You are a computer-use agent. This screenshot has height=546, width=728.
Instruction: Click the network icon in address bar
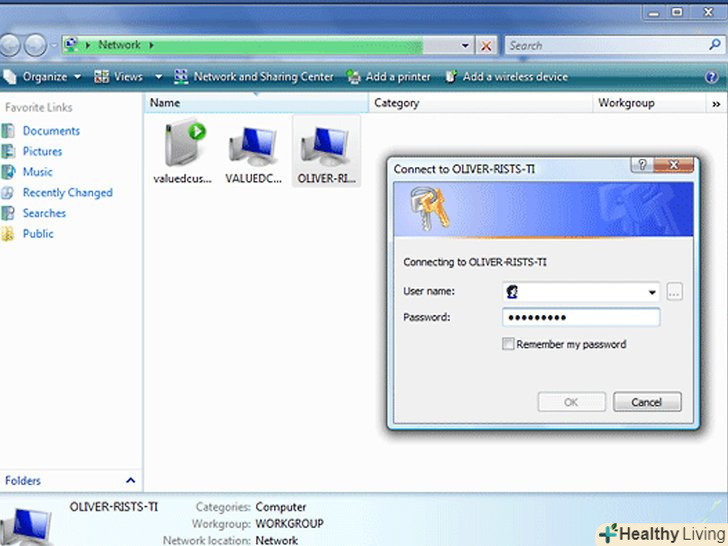coord(71,45)
